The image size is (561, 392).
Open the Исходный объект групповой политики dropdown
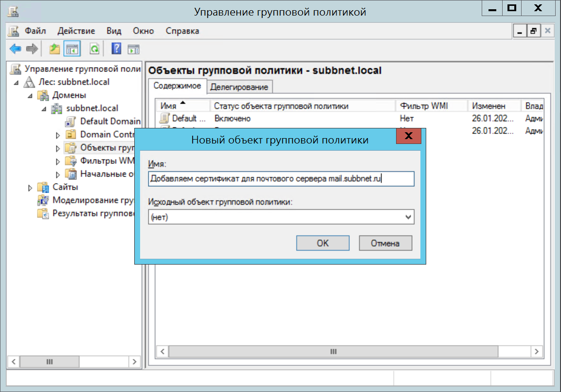click(408, 217)
